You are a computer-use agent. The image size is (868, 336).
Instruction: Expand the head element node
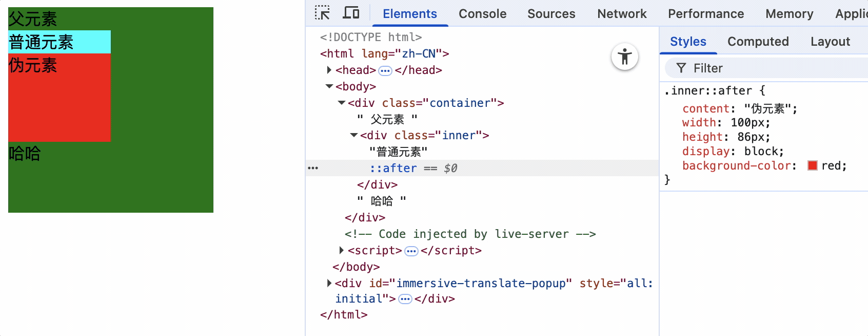329,70
